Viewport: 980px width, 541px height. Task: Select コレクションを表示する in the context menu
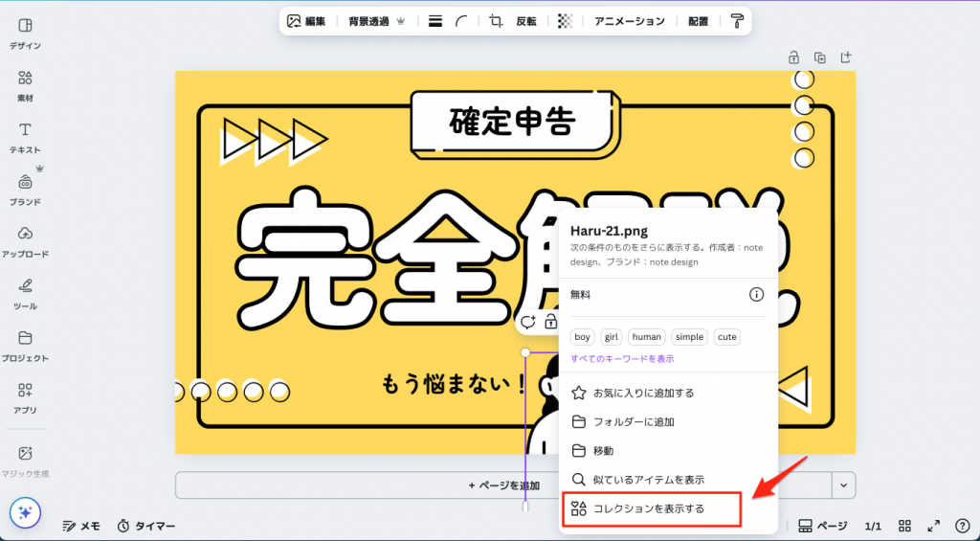click(649, 508)
